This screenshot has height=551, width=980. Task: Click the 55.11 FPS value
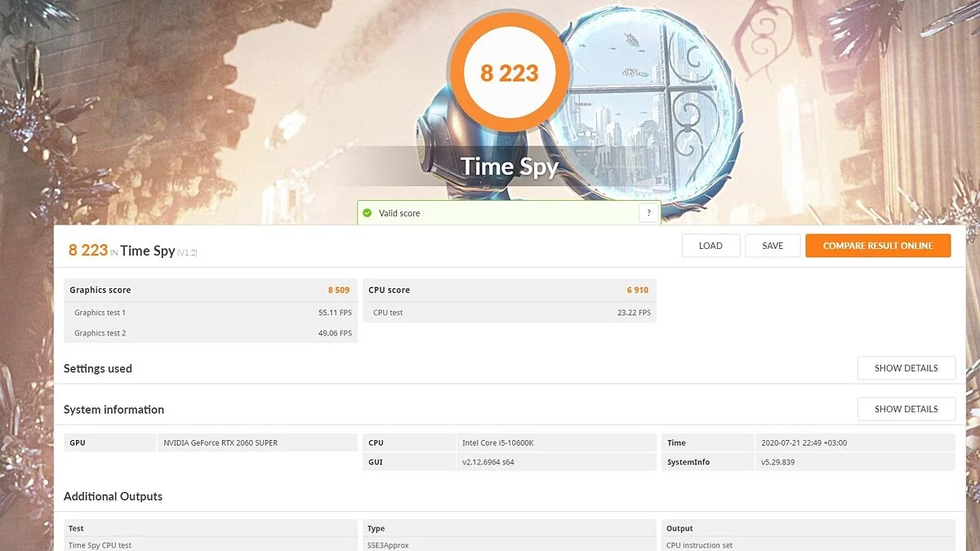coord(335,313)
